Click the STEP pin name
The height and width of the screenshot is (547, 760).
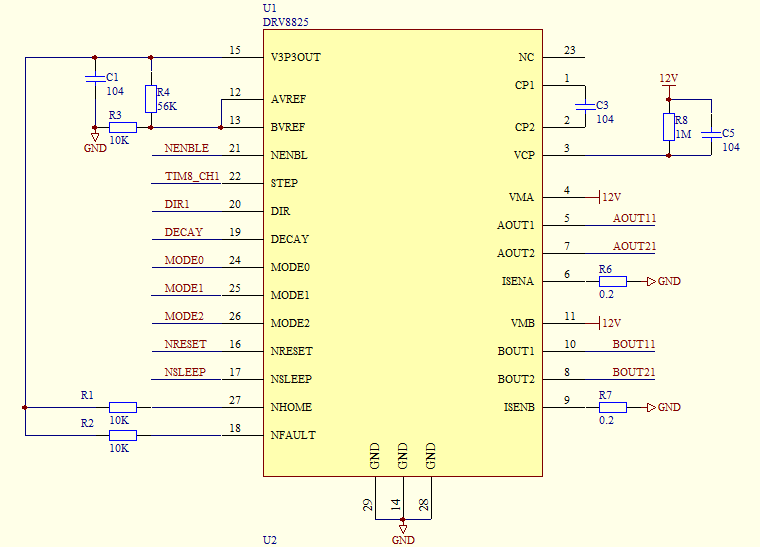[284, 183]
